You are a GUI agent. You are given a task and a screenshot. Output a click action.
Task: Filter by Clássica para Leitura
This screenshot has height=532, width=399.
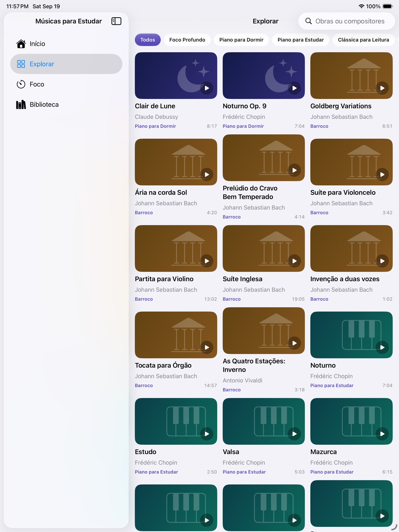coord(363,40)
